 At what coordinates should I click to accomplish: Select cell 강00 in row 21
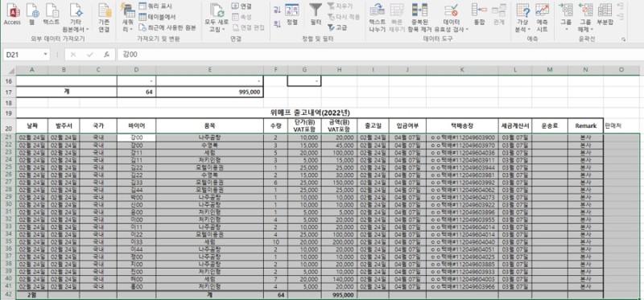coord(136,138)
